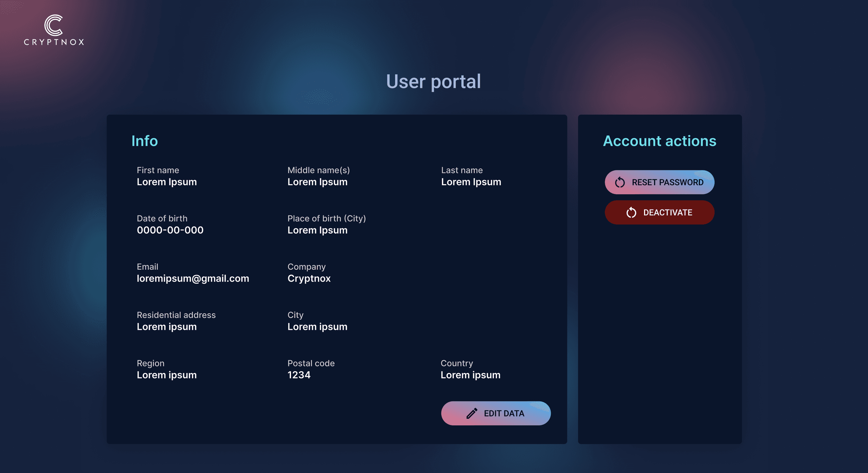Click the circular arrow icon on Deactivate
This screenshot has width=868, height=473.
(631, 212)
